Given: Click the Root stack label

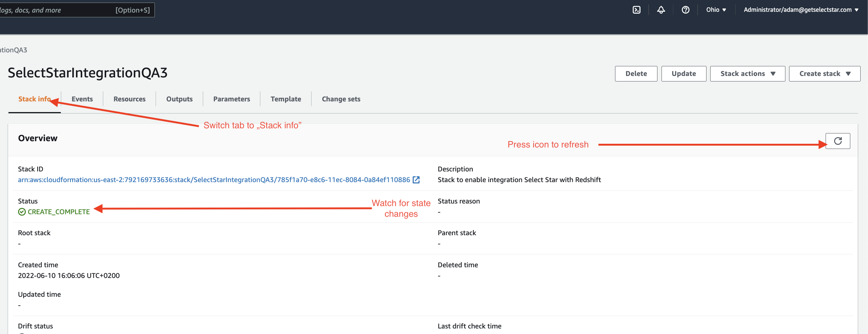Looking at the screenshot, I should pos(34,233).
